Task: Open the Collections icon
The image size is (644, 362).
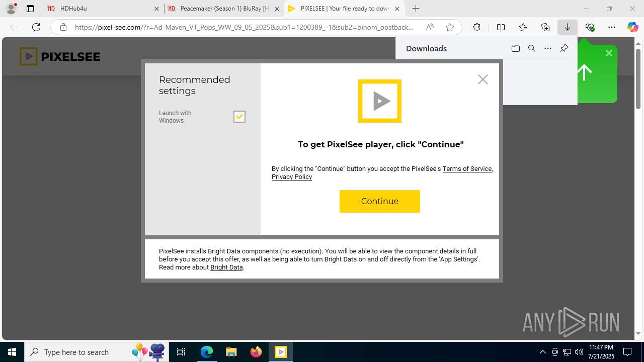Action: point(545,27)
